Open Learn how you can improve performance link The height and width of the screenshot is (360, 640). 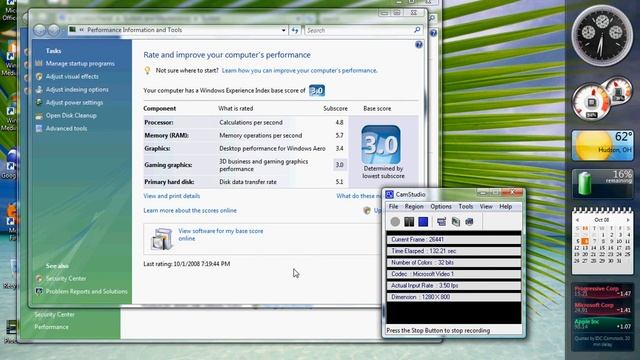[300, 71]
